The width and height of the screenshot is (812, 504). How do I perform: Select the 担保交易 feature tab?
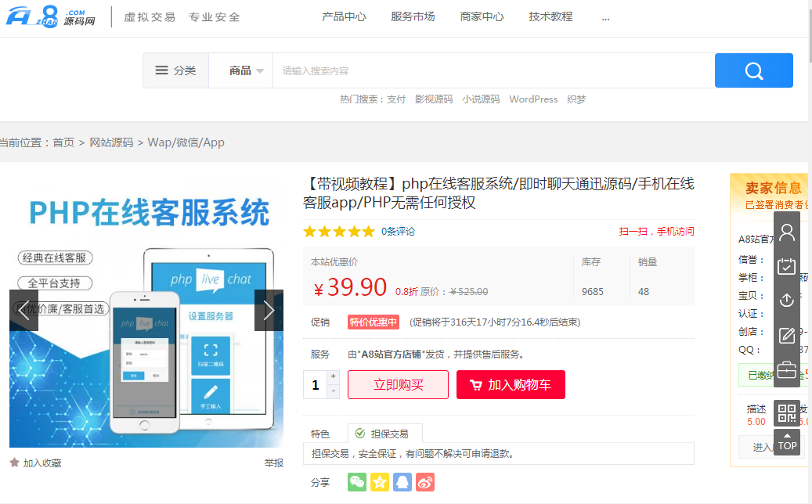tap(384, 434)
